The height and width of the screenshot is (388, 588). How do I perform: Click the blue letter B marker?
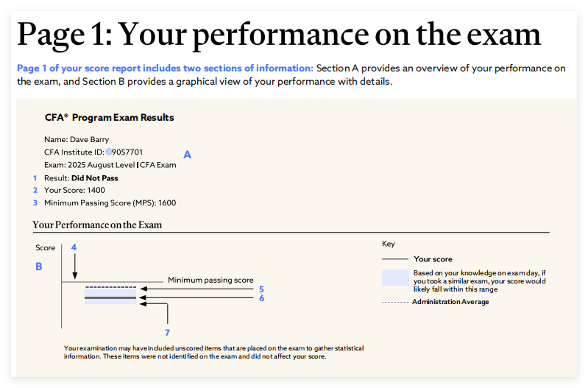[x=39, y=267]
